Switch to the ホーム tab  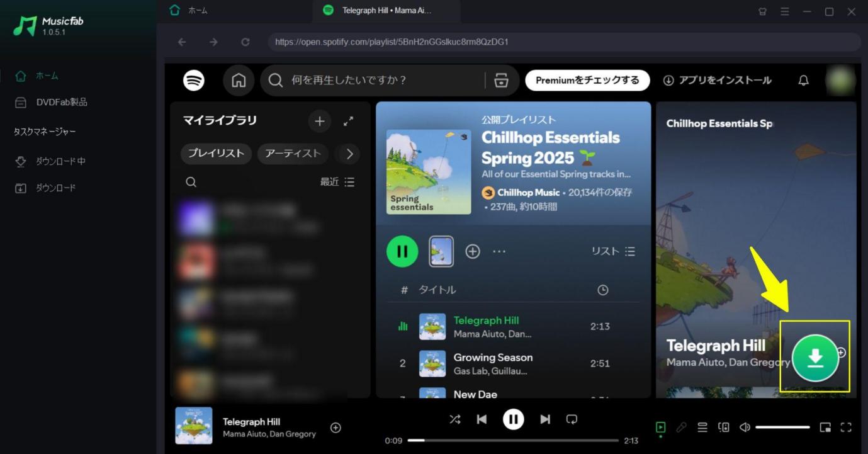pos(189,11)
